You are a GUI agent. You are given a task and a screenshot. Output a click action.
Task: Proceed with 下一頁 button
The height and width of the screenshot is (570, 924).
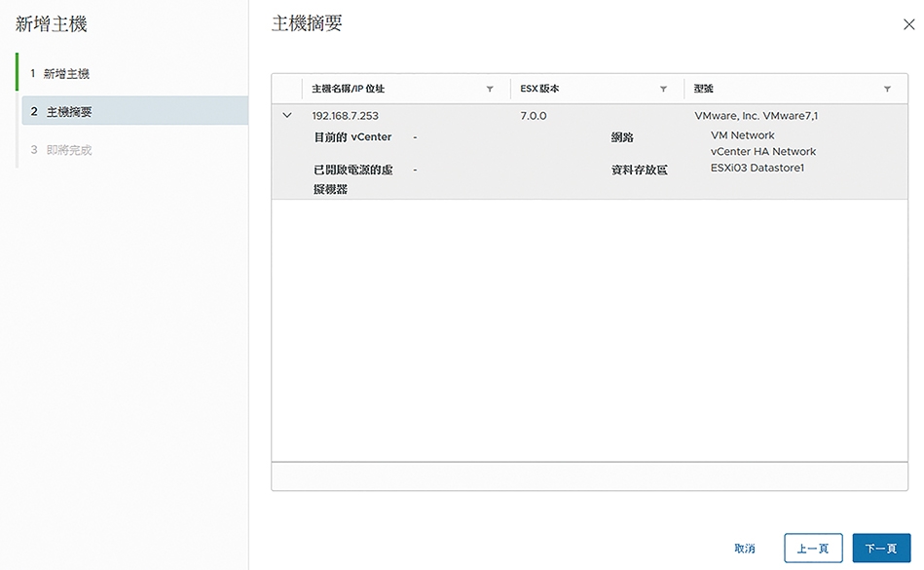[x=881, y=549]
